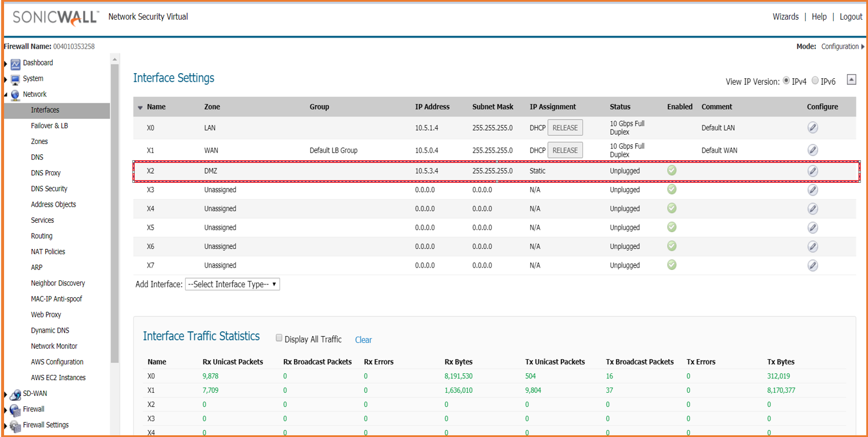
Task: Click the Logout link
Action: pyautogui.click(x=851, y=17)
